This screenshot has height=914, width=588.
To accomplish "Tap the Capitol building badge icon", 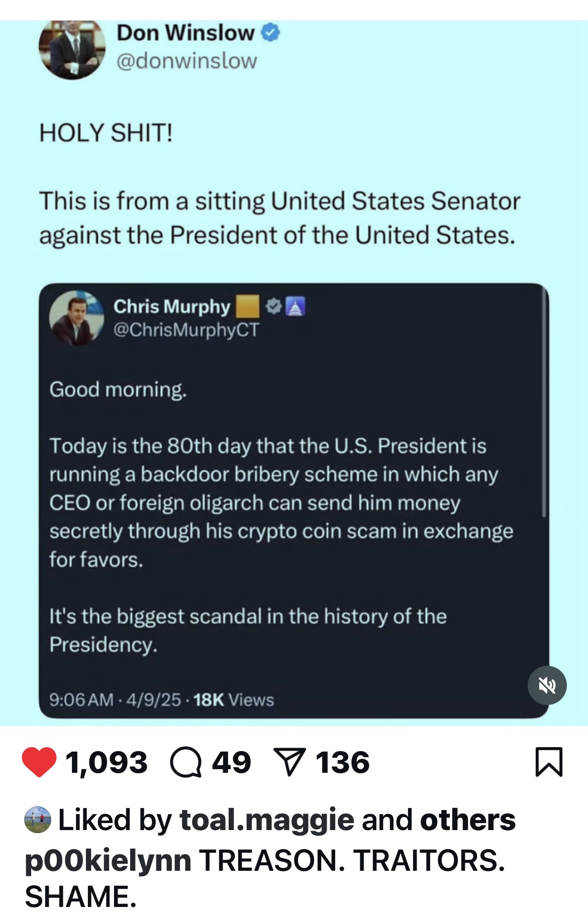I will (296, 306).
